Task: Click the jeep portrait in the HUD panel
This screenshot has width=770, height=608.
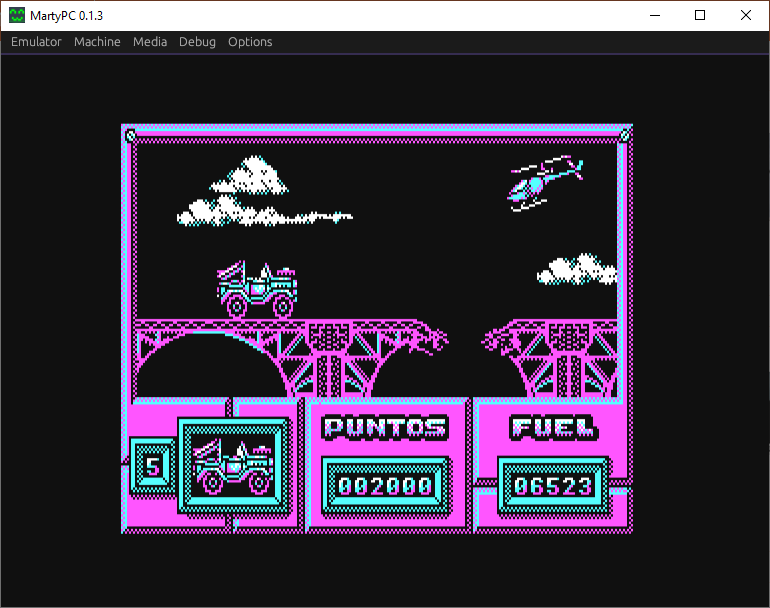Action: coord(234,465)
